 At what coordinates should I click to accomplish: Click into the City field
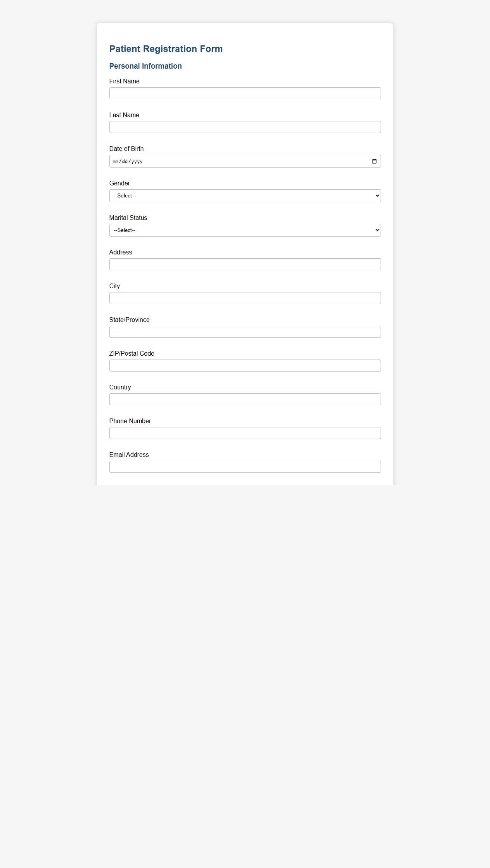point(245,298)
